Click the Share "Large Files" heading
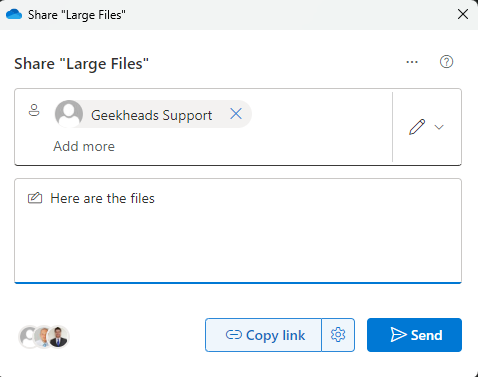This screenshot has width=478, height=377. coord(81,64)
